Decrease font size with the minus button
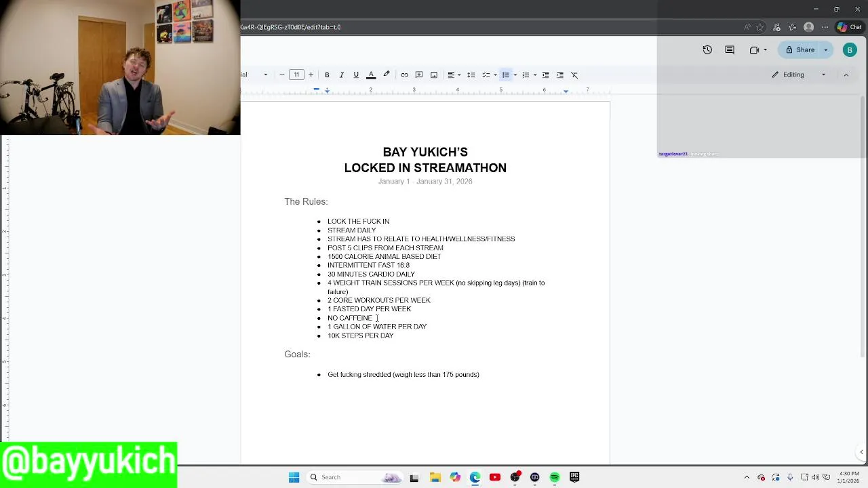Viewport: 868px width, 488px height. (282, 75)
